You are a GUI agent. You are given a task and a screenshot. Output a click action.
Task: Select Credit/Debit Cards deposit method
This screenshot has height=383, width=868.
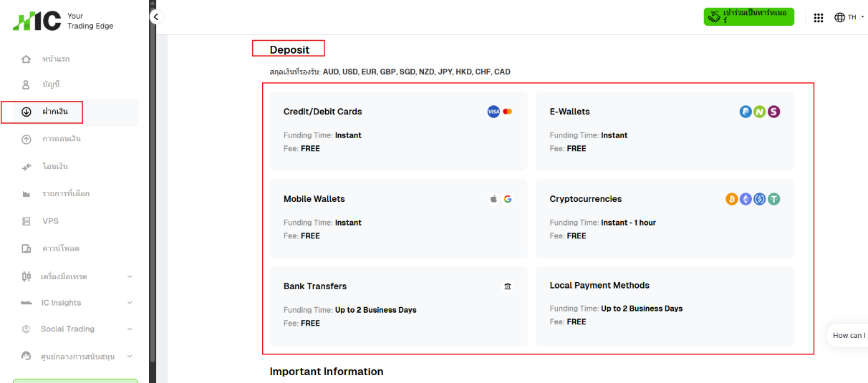399,131
